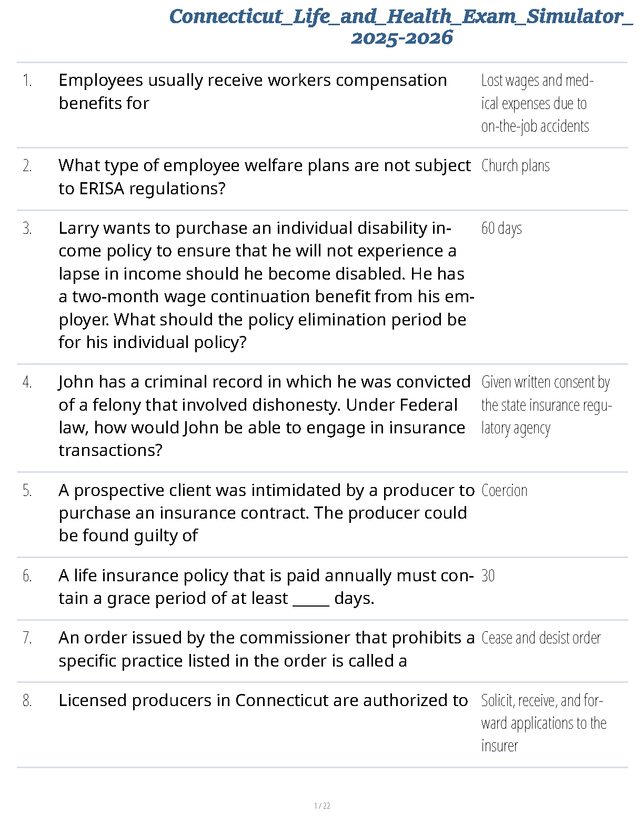This screenshot has width=644, height=834.
Task: Select the 'Given written consent' answer text
Action: pyautogui.click(x=546, y=405)
